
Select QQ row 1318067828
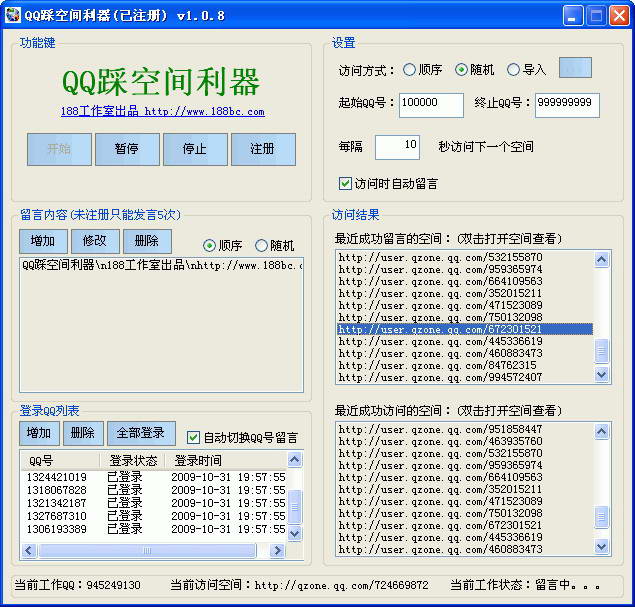[x=154, y=490]
